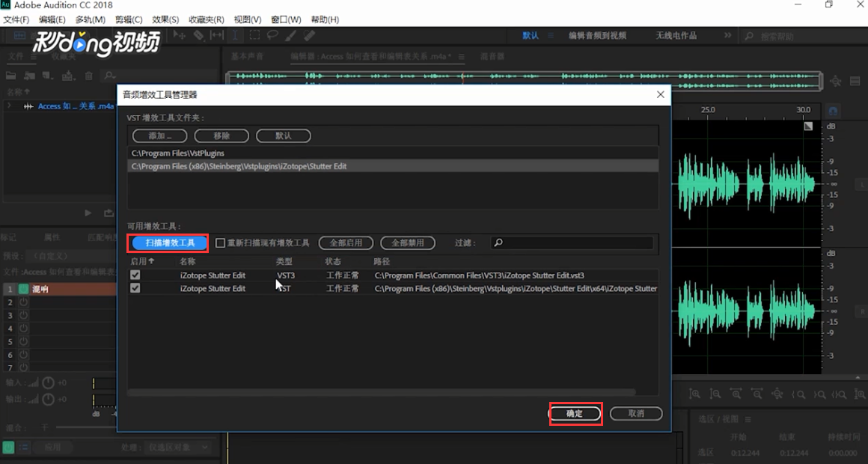Toggle power button of effect slot 3
This screenshot has height=464, width=868.
pos(23,315)
